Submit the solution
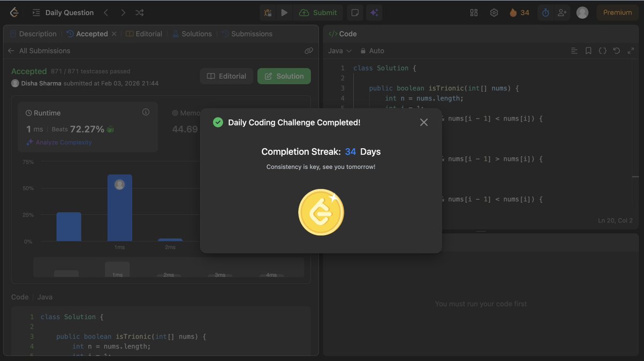Viewport: 644px width, 361px height. pos(318,12)
